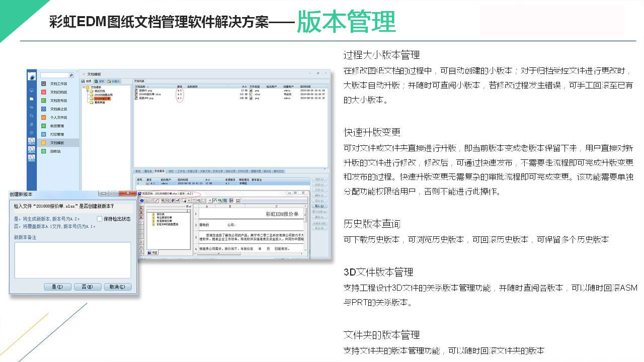Switch to the 搜索 tab
The image size is (644, 362).
coord(99,81)
